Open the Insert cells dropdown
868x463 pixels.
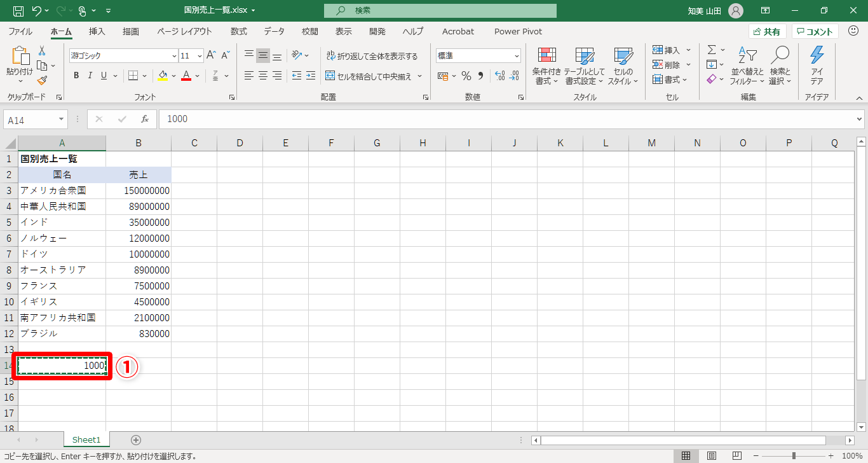click(x=689, y=50)
